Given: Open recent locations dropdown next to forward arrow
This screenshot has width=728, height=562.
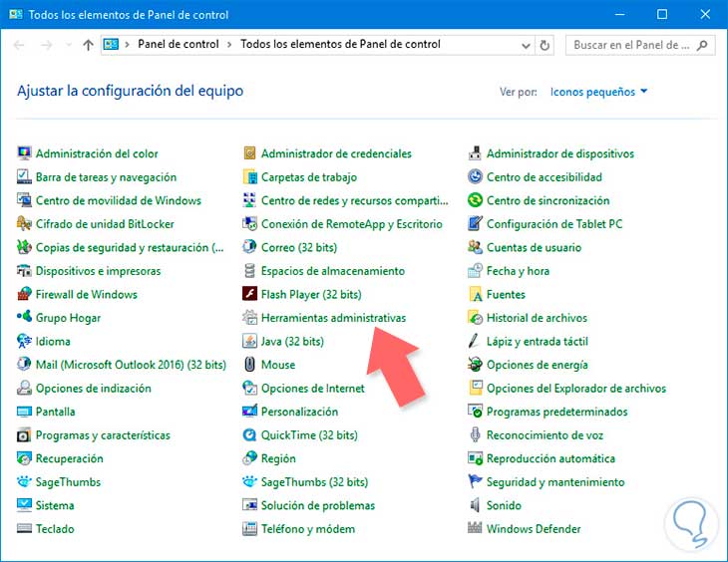Looking at the screenshot, I should tap(69, 45).
